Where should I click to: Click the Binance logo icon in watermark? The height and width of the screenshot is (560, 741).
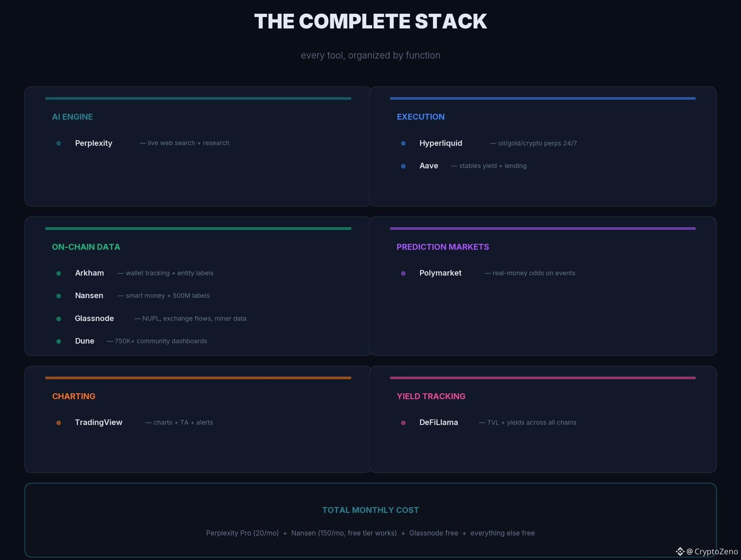(x=680, y=551)
